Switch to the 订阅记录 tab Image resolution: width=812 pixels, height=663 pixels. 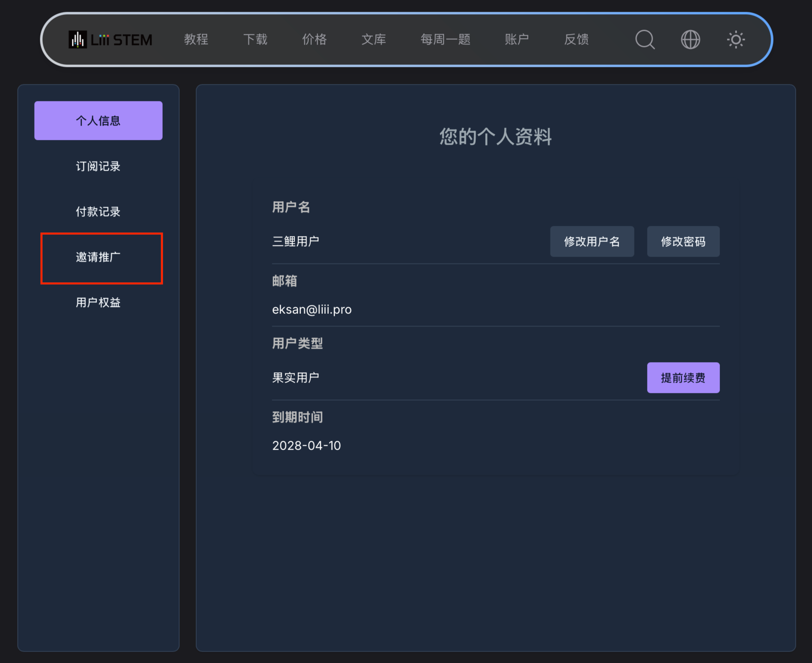pos(98,166)
